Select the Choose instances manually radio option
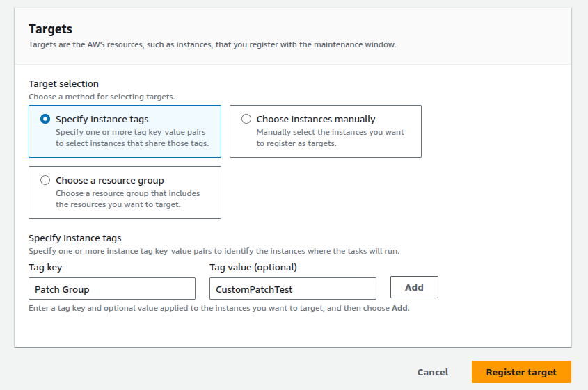The width and height of the screenshot is (588, 390). click(246, 119)
